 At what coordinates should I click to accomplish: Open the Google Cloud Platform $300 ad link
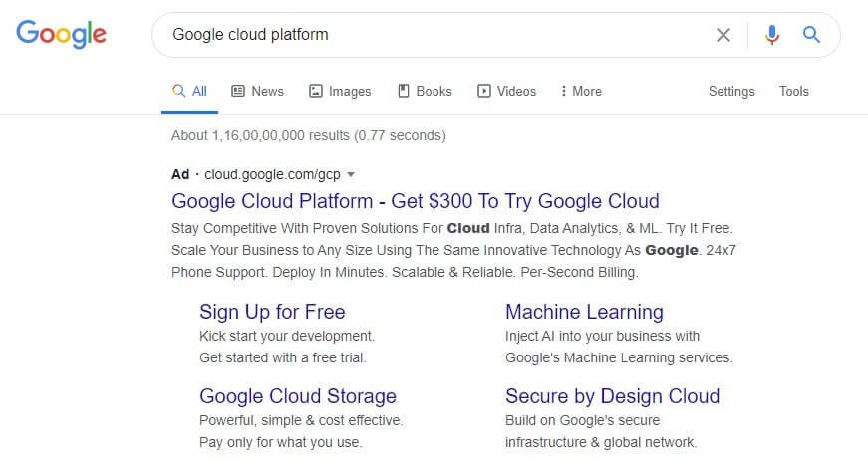pos(416,201)
